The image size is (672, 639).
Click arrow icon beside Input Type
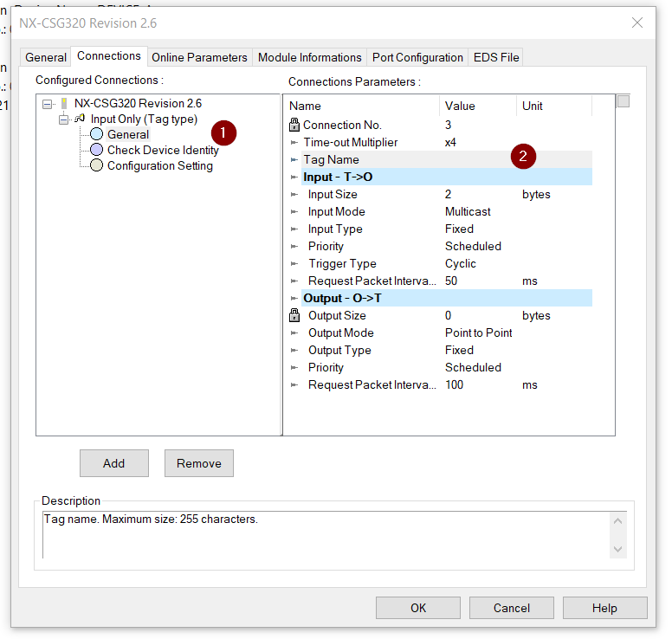tap(294, 229)
